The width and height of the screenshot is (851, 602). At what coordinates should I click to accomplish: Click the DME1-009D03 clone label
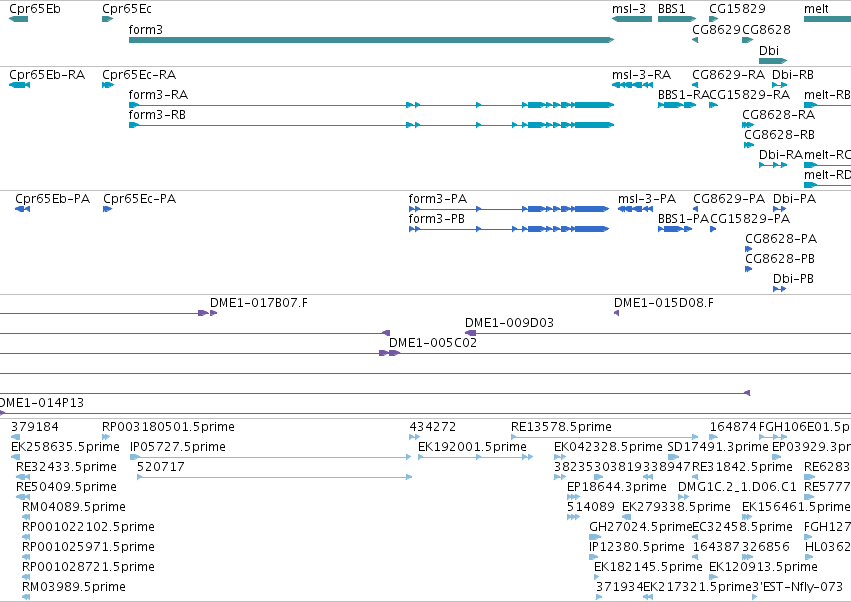509,323
